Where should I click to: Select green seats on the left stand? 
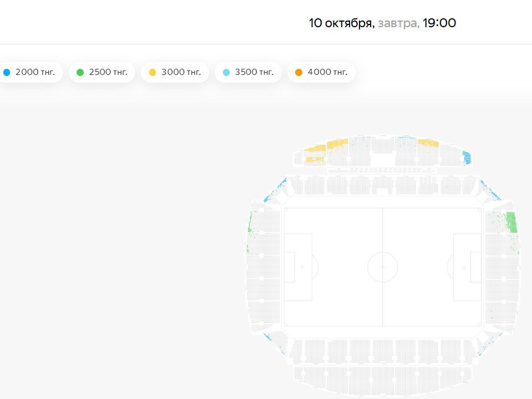coord(250,224)
